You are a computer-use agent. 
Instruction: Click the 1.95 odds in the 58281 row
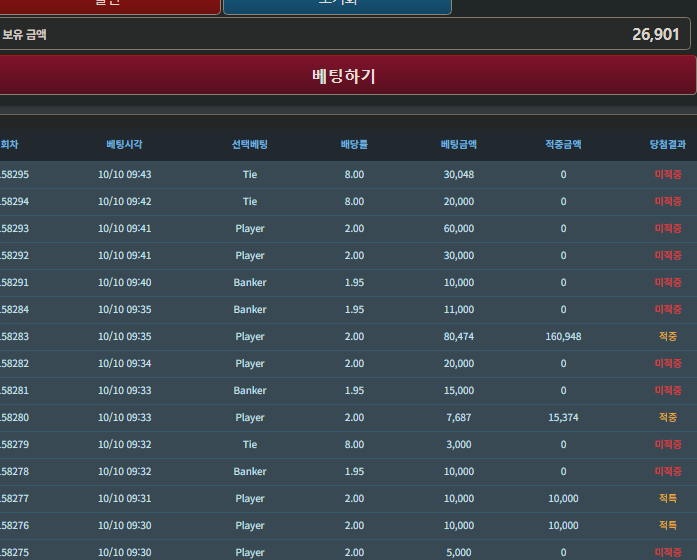tap(354, 391)
